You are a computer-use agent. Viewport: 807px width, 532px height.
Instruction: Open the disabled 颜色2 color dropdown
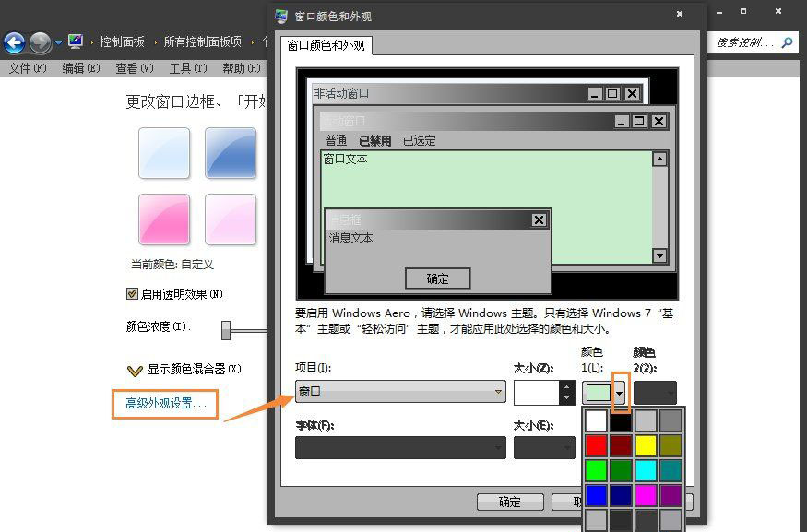pyautogui.click(x=655, y=394)
